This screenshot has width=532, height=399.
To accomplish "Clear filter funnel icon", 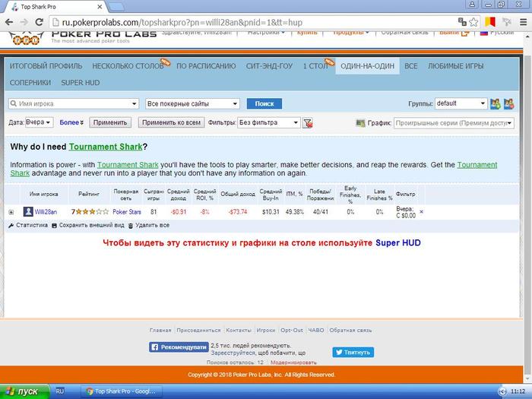I will pos(308,123).
